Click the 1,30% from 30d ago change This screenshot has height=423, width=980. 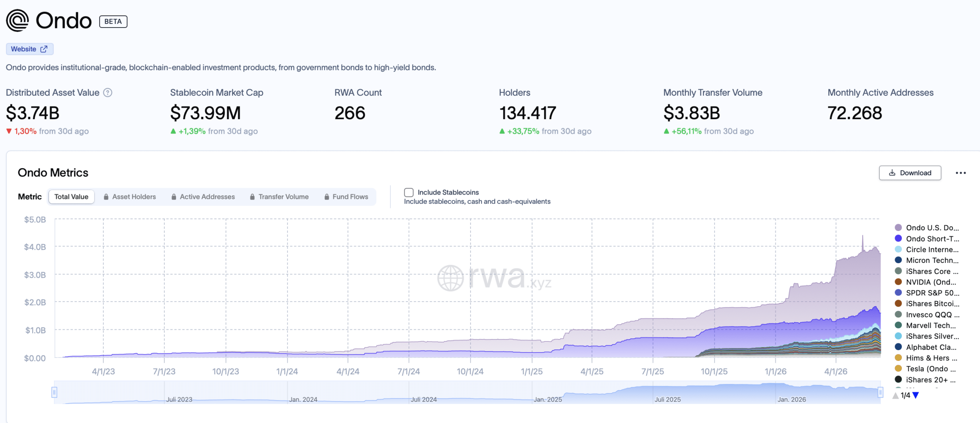pos(47,131)
